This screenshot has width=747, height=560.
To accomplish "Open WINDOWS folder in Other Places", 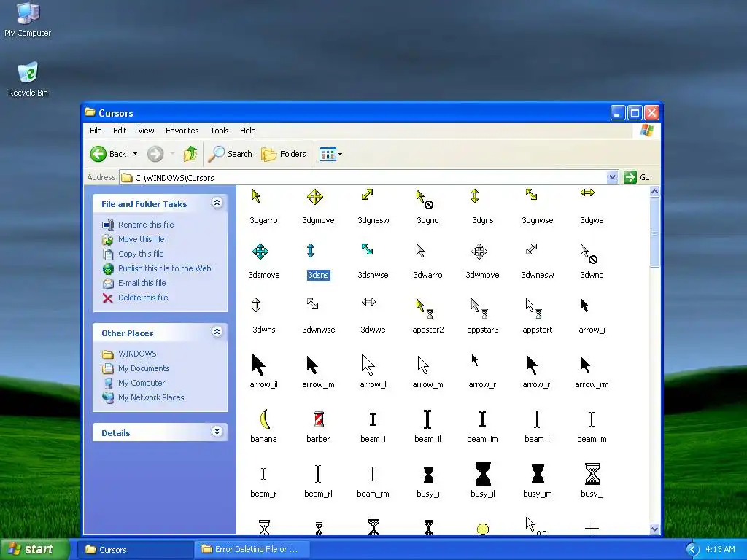I will click(137, 354).
